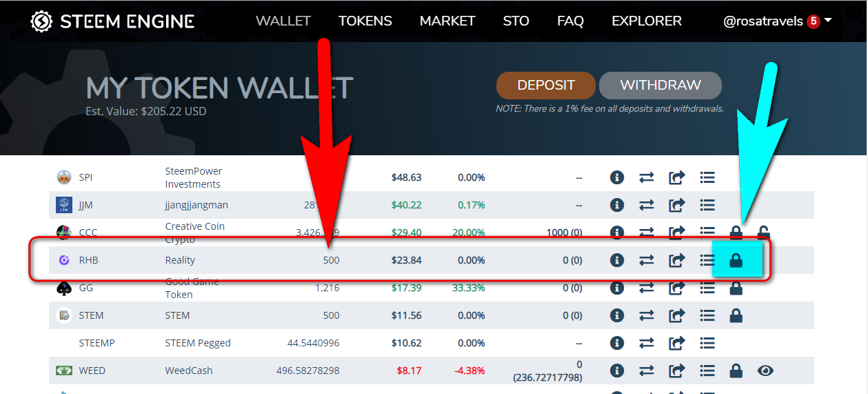Open token info for STEEMP

point(617,343)
